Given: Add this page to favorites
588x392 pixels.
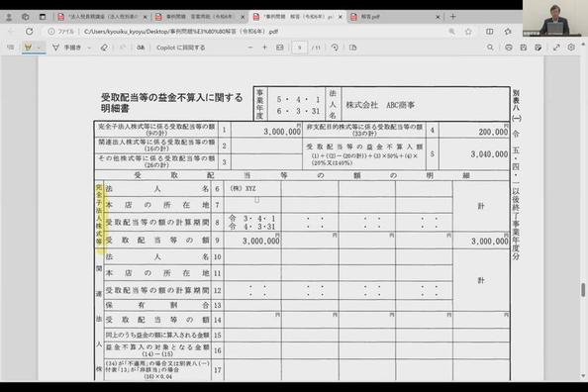Looking at the screenshot, I should click(468, 32).
